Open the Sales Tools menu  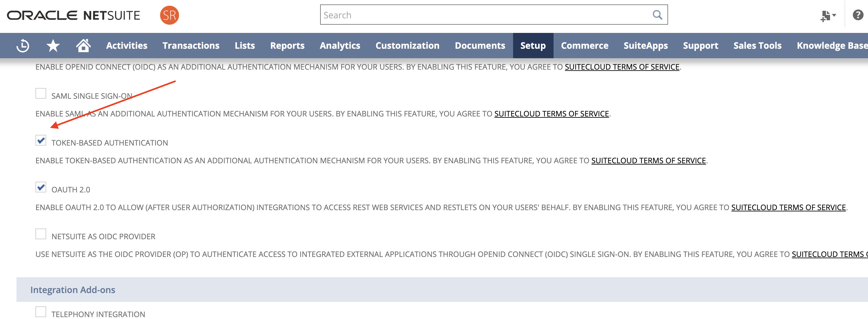tap(758, 46)
